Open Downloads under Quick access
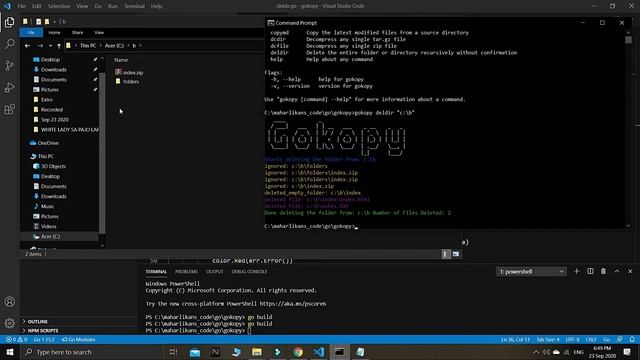 click(x=53, y=70)
